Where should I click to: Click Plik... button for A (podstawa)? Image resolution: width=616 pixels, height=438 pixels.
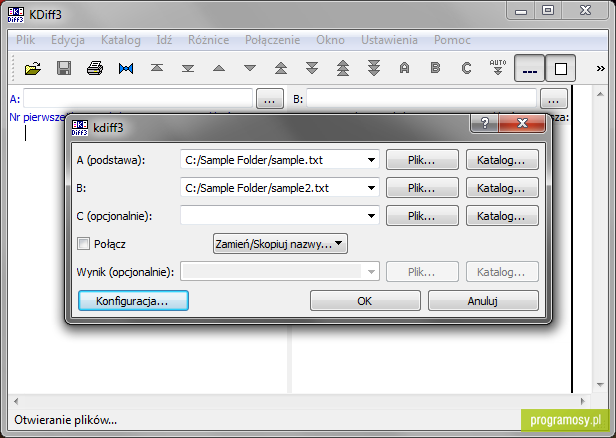pos(422,160)
